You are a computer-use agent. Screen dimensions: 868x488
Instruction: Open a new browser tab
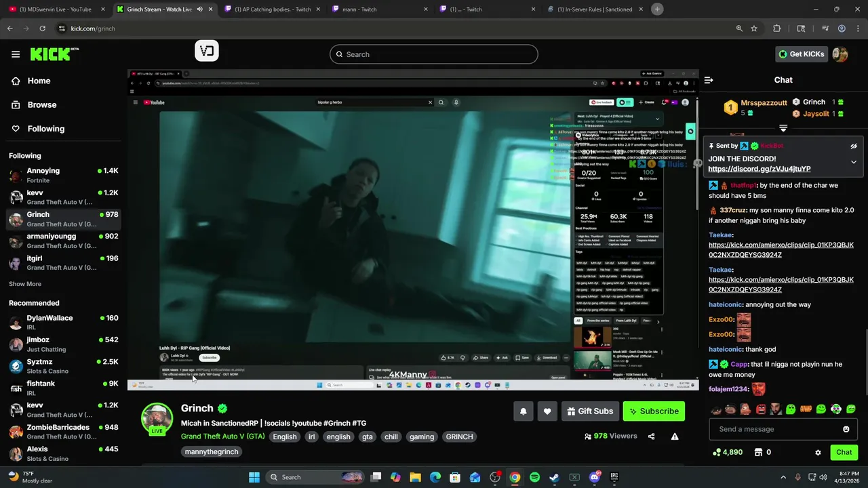[657, 9]
